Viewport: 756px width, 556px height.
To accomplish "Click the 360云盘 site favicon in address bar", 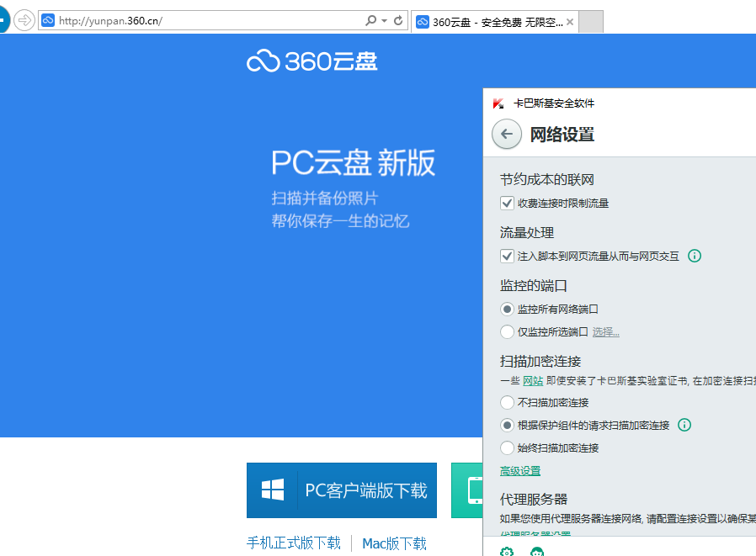I will [48, 21].
